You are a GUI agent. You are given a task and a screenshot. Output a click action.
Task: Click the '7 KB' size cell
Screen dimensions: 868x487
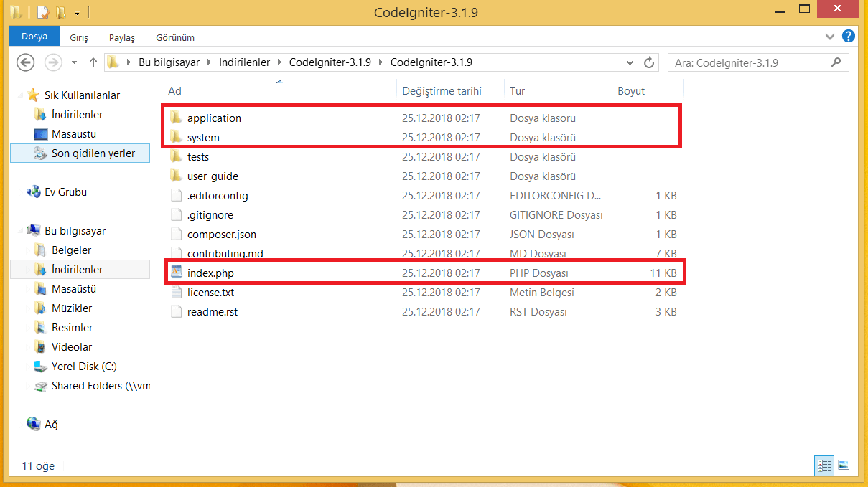pyautogui.click(x=666, y=253)
